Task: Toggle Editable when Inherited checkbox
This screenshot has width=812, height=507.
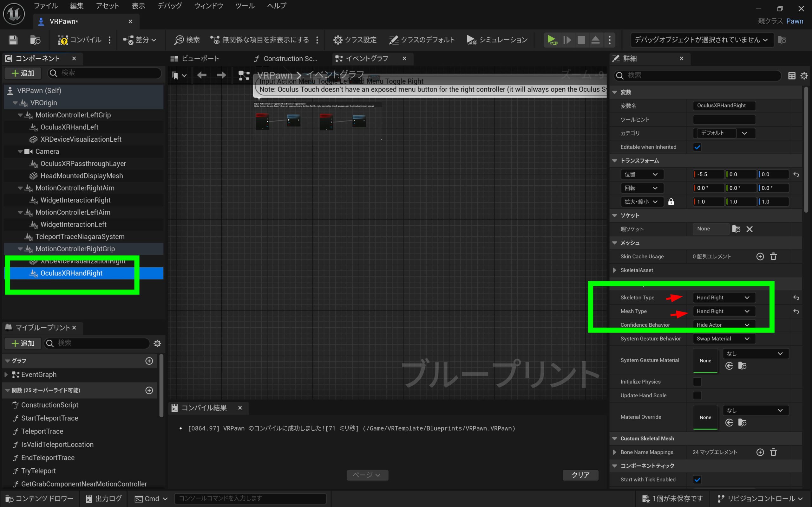Action: tap(697, 147)
